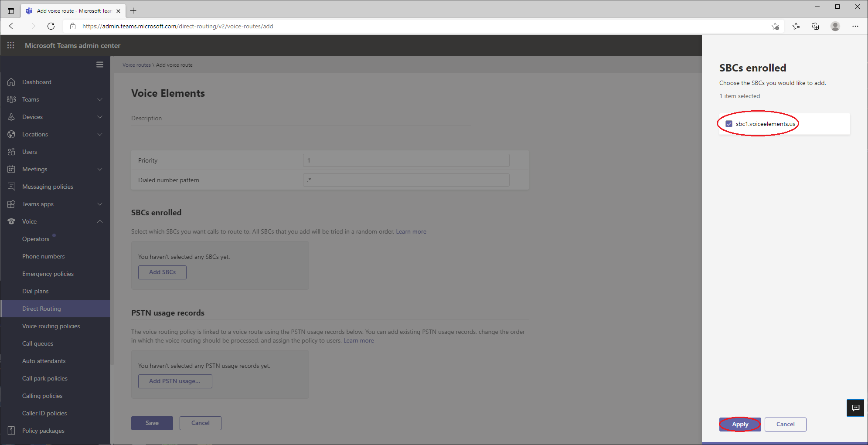868x445 pixels.
Task: Click the Teams apps icon
Action: [11, 204]
